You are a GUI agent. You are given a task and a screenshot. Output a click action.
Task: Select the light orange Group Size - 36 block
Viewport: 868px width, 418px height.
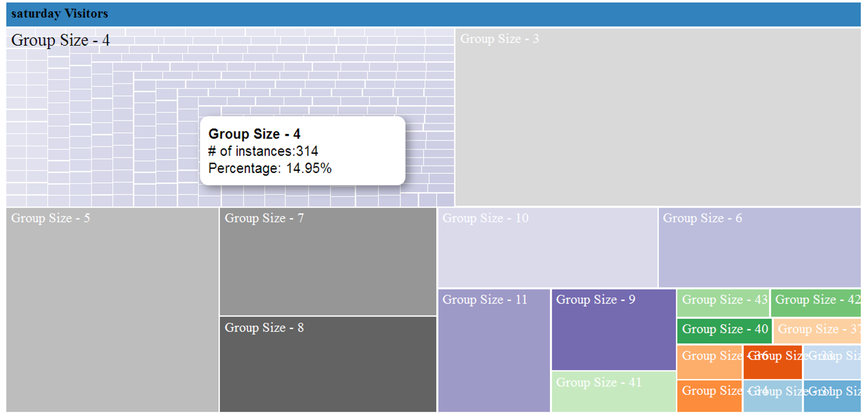click(709, 362)
